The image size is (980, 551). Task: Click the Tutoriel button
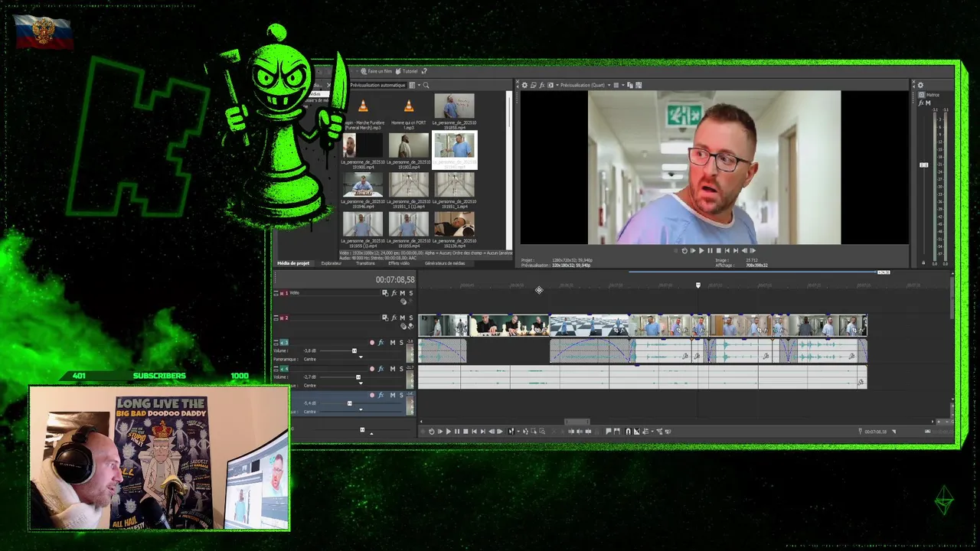(407, 71)
